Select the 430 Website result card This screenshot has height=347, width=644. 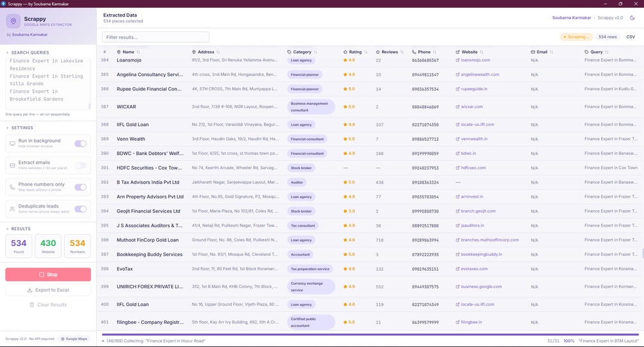pos(48,246)
